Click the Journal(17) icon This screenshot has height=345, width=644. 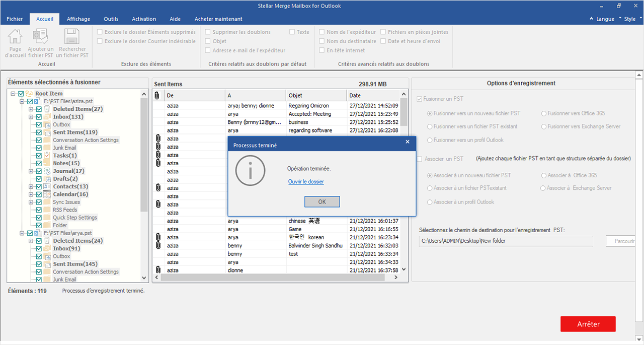[47, 171]
